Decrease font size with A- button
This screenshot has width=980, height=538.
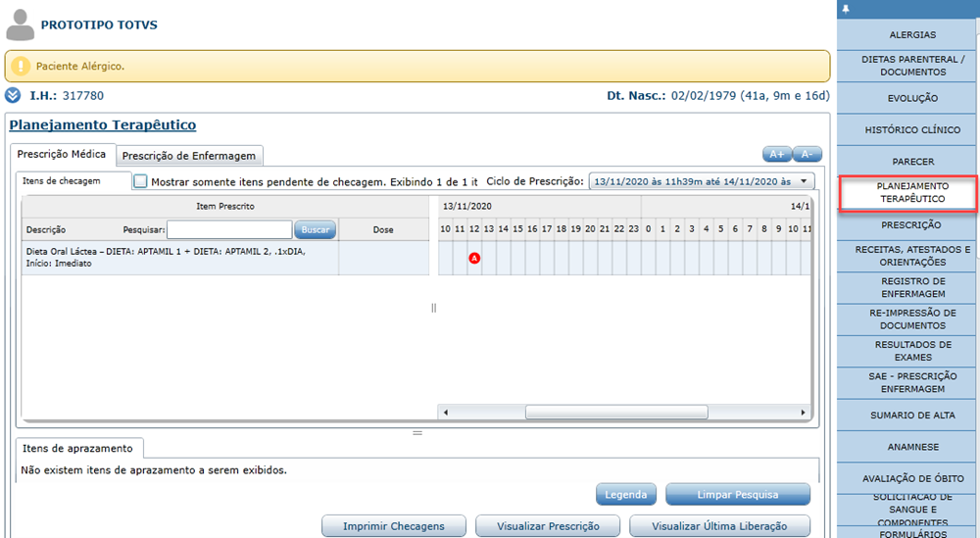pos(807,154)
